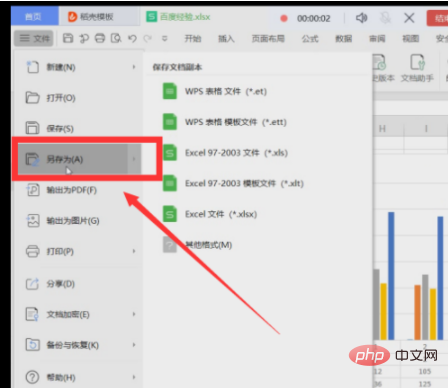Select the 百度经验.xlsx document tab
Image resolution: width=448 pixels, height=388 pixels.
point(179,16)
